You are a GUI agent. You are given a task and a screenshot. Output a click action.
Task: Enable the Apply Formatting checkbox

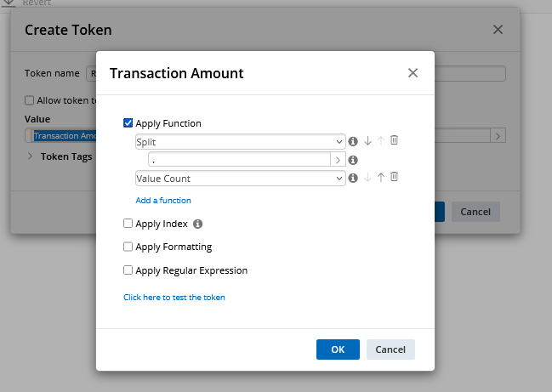128,247
